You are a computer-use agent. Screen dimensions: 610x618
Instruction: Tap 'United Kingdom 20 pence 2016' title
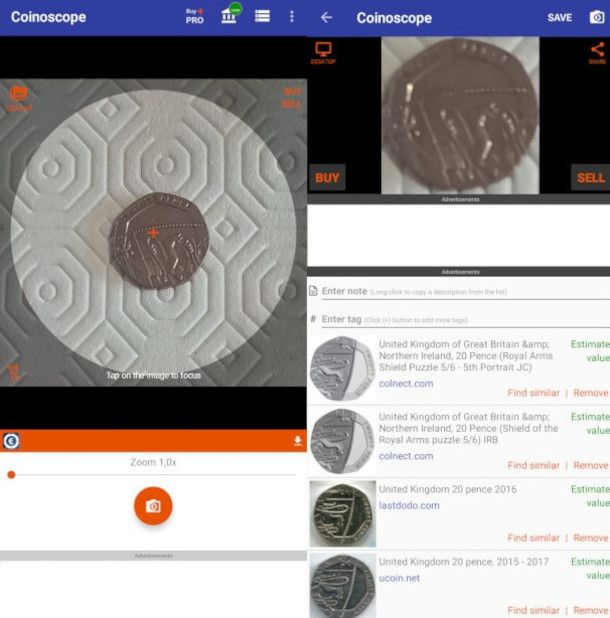click(x=447, y=489)
